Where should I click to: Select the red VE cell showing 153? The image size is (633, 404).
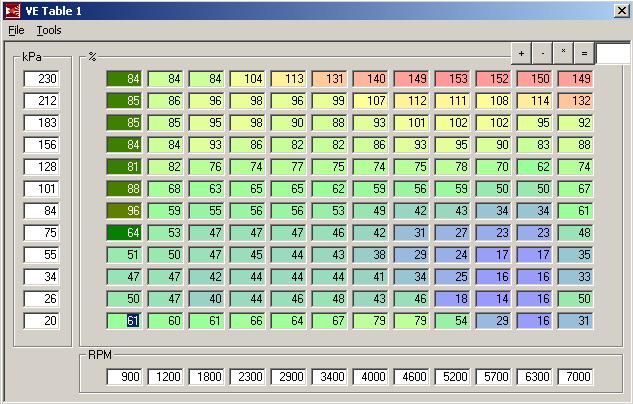pyautogui.click(x=453, y=79)
